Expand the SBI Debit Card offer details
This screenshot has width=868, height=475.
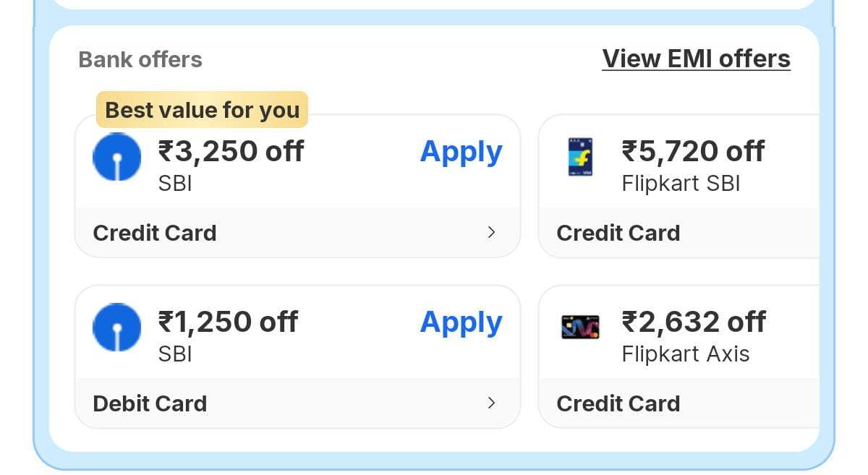[492, 403]
